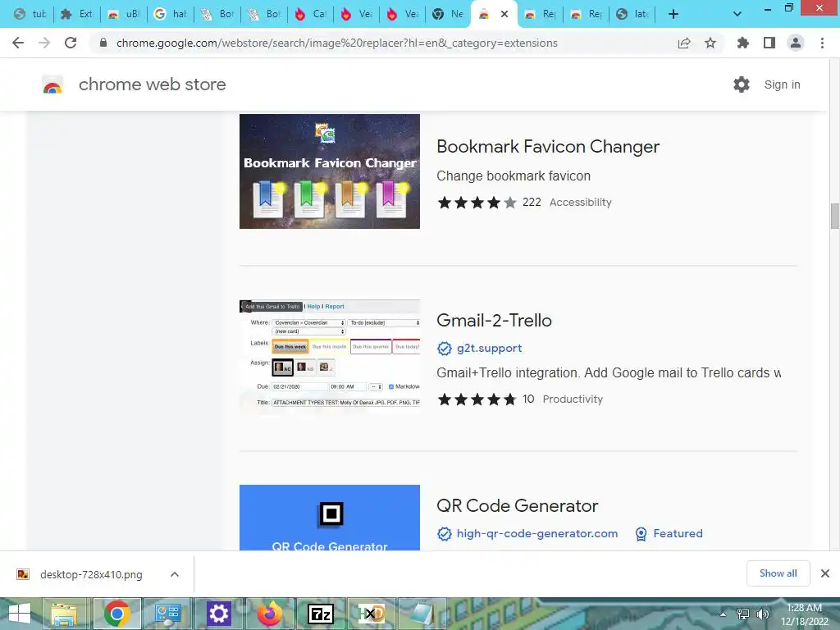Click the forward navigation arrow
The width and height of the screenshot is (840, 630).
point(44,43)
